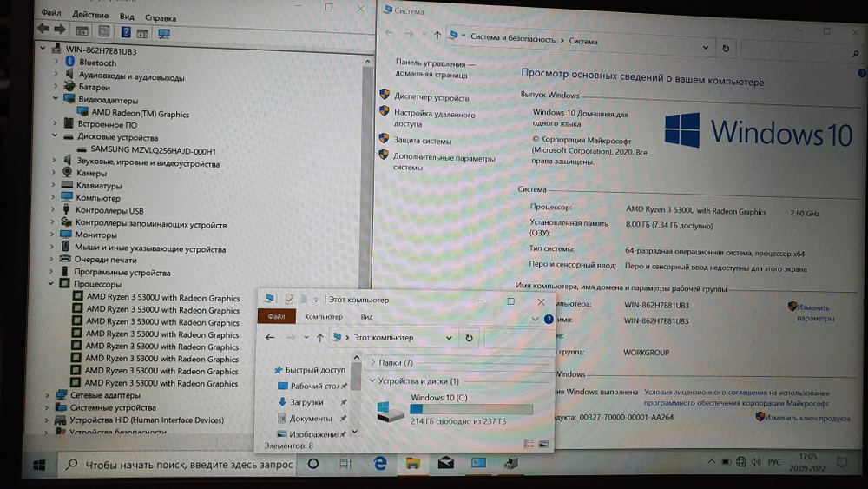Click Изменить ключ продукта link
The image size is (868, 489).
point(807,418)
